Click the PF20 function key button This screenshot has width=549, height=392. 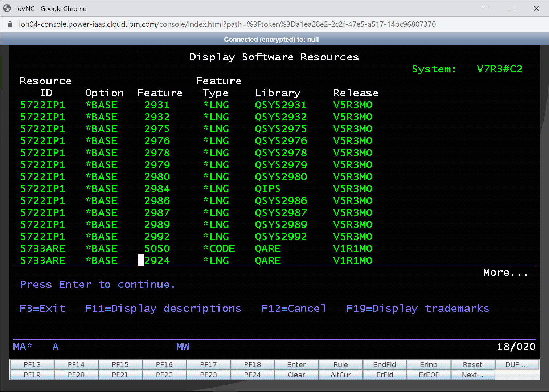click(x=76, y=375)
